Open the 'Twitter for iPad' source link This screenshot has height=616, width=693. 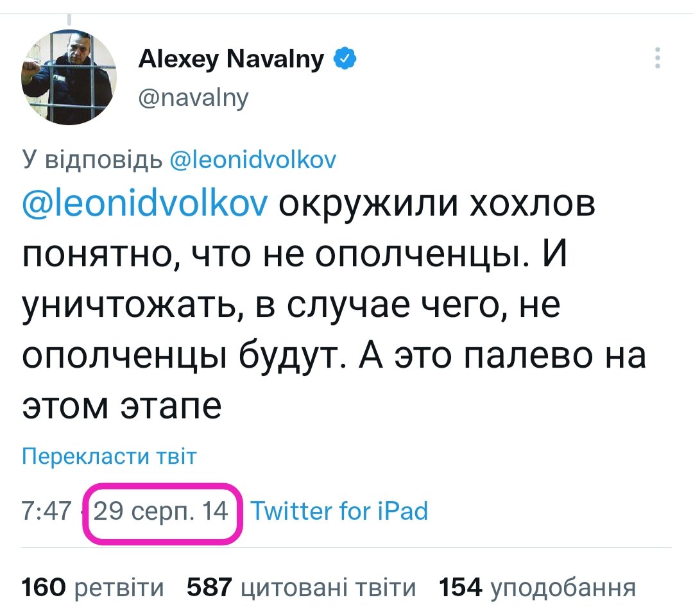[338, 512]
